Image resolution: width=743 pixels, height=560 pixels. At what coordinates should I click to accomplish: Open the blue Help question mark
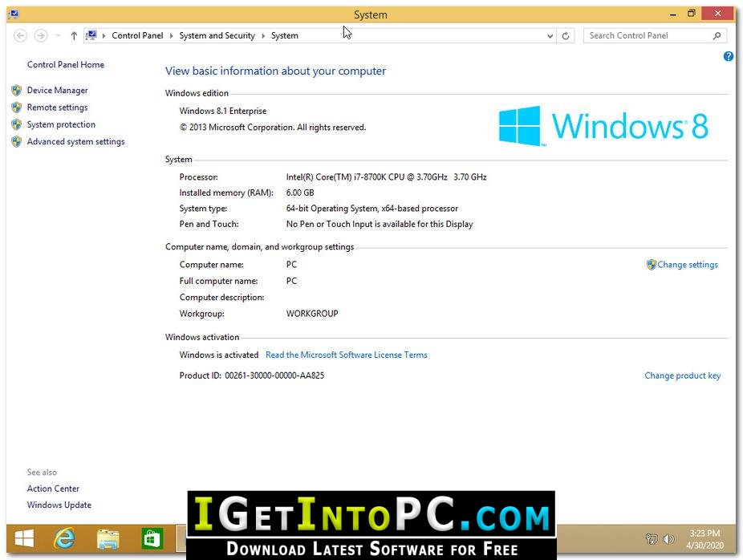point(729,56)
